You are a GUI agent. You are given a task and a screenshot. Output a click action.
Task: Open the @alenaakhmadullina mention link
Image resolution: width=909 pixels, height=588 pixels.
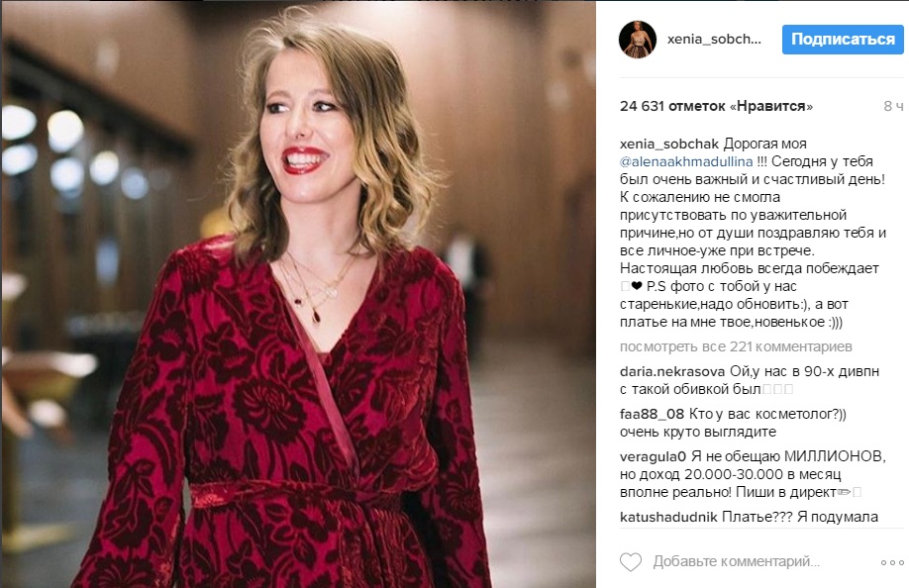pyautogui.click(x=686, y=161)
